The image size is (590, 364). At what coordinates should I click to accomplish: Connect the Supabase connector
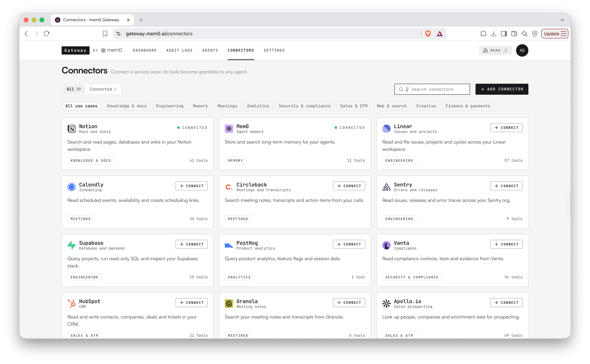point(192,244)
